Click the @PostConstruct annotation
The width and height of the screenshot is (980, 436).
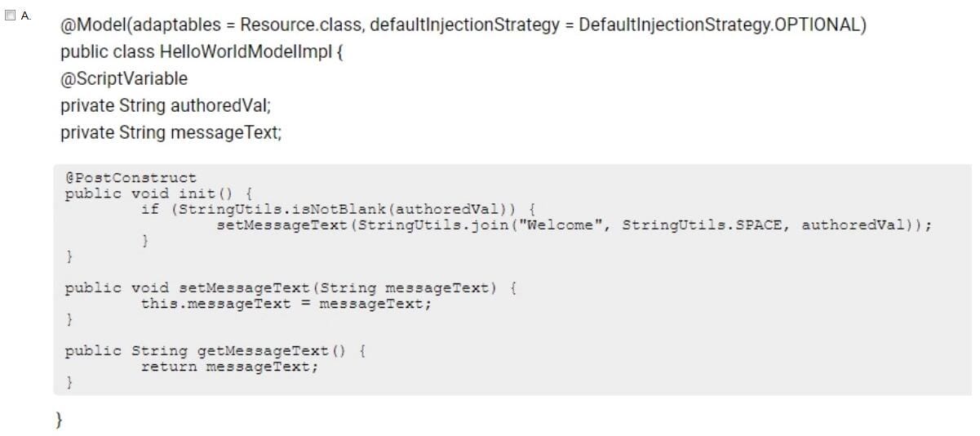tap(131, 178)
